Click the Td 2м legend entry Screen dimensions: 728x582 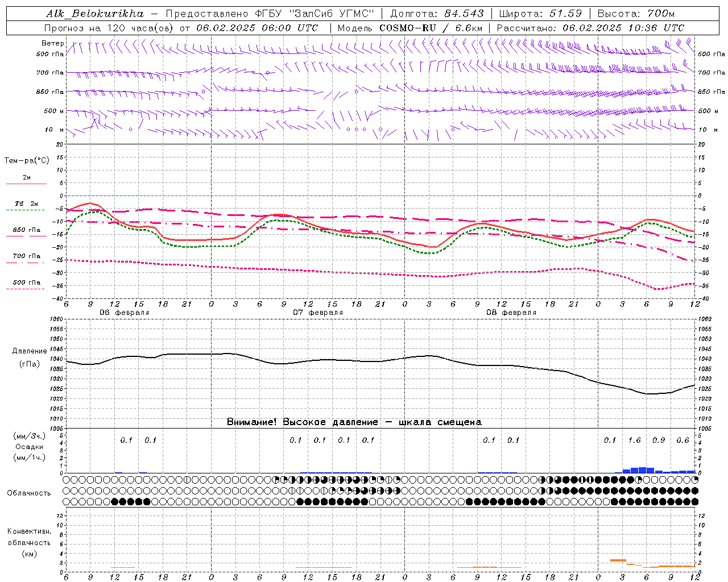click(x=27, y=203)
